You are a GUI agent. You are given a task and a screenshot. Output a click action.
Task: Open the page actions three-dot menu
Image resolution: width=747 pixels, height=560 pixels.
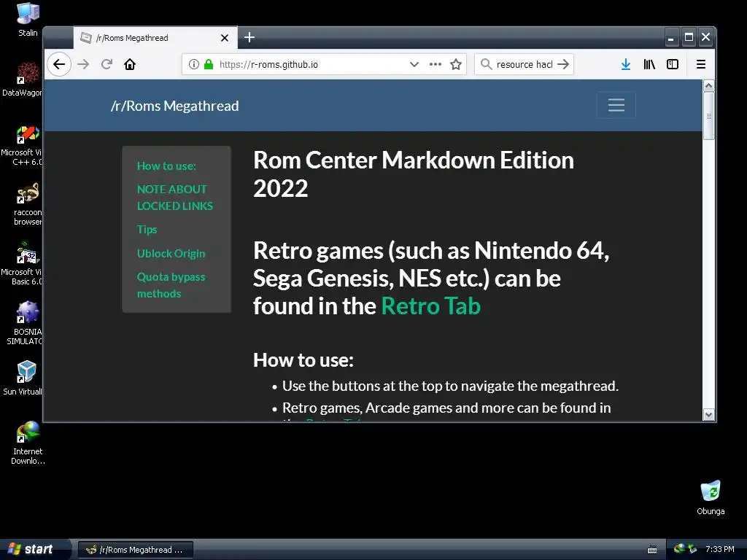click(436, 64)
